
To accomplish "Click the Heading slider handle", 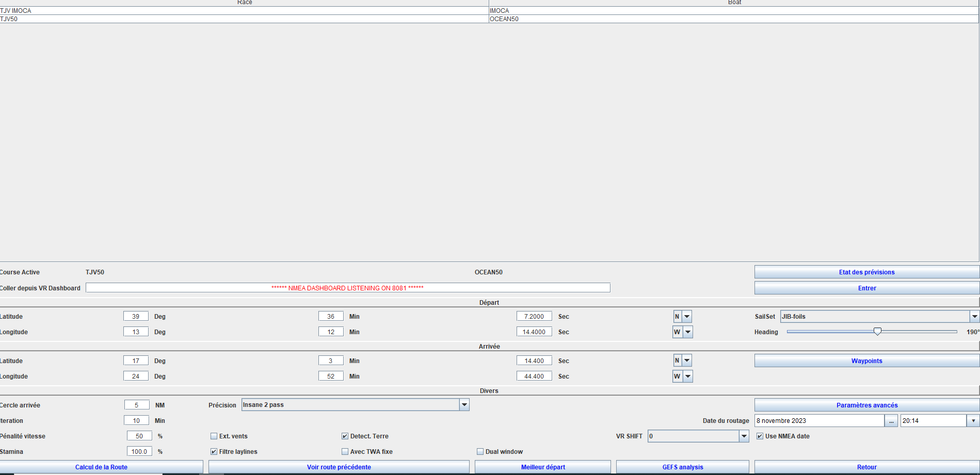I will pos(877,332).
